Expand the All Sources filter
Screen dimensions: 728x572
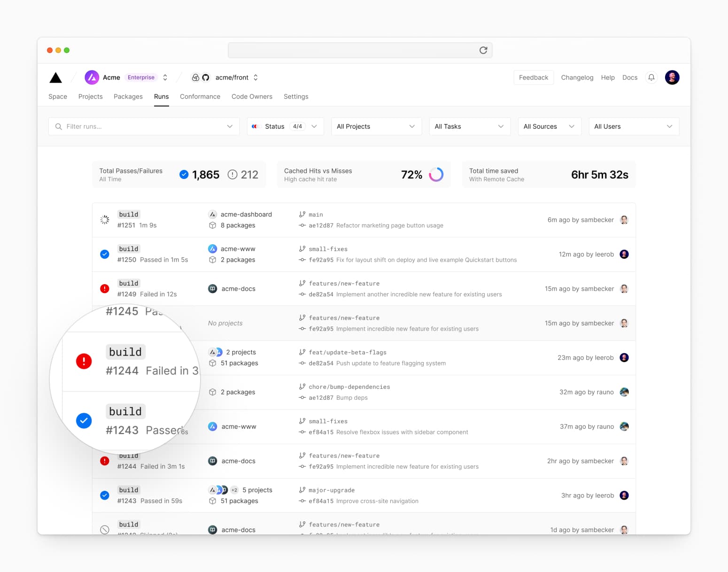[549, 126]
